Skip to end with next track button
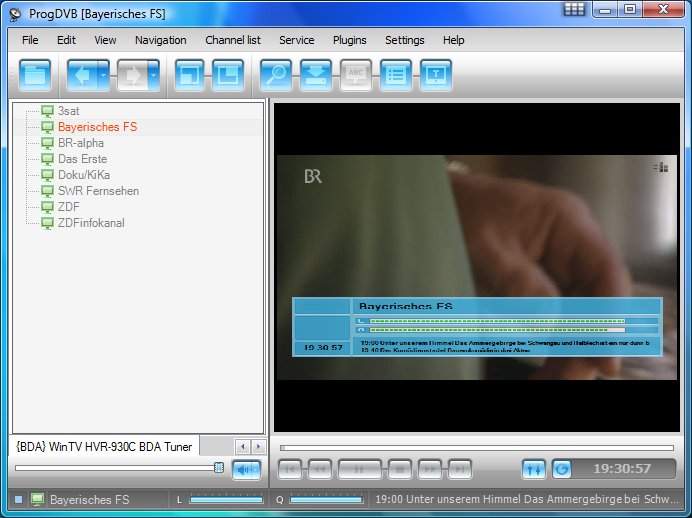Screen dimensions: 692x518 pyautogui.click(x=460, y=469)
